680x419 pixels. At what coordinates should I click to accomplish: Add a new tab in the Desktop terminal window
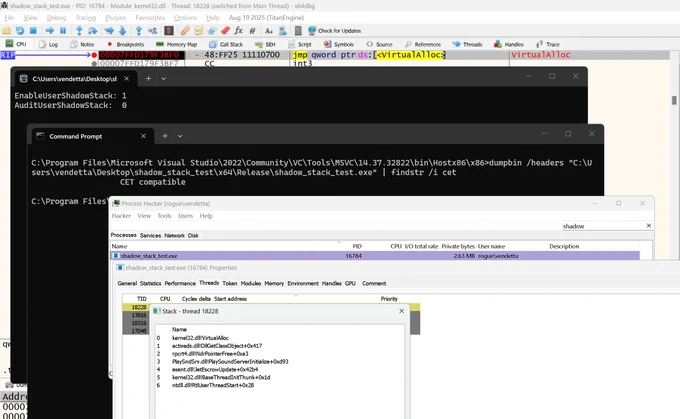148,79
